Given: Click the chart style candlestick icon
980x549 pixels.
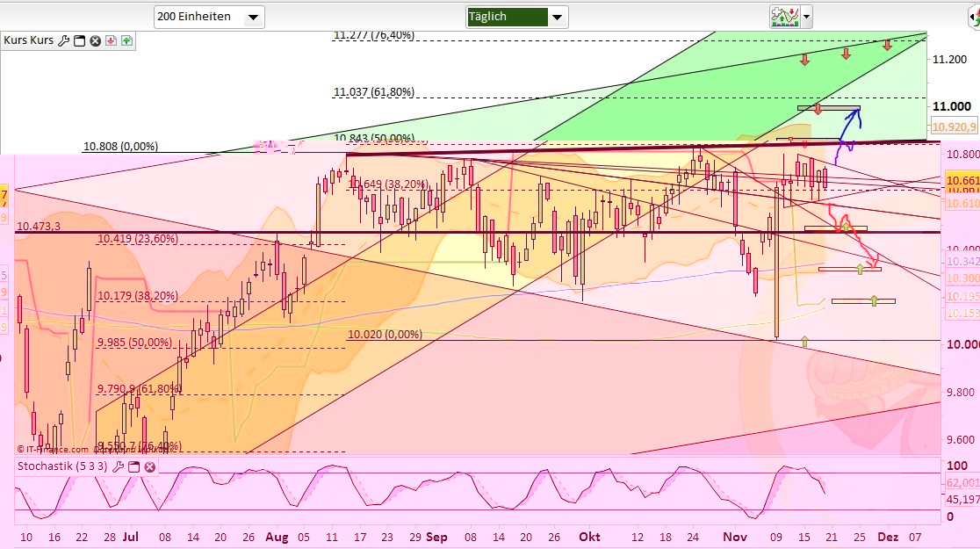Looking at the screenshot, I should click(x=785, y=17).
